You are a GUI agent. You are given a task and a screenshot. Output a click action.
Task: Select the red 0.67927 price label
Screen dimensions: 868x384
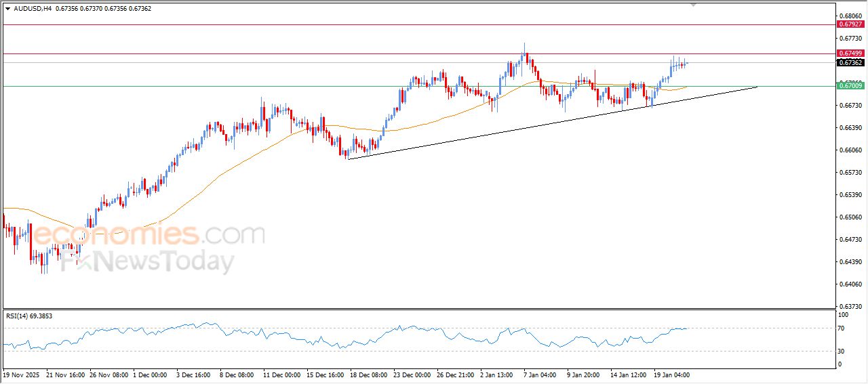(x=850, y=24)
